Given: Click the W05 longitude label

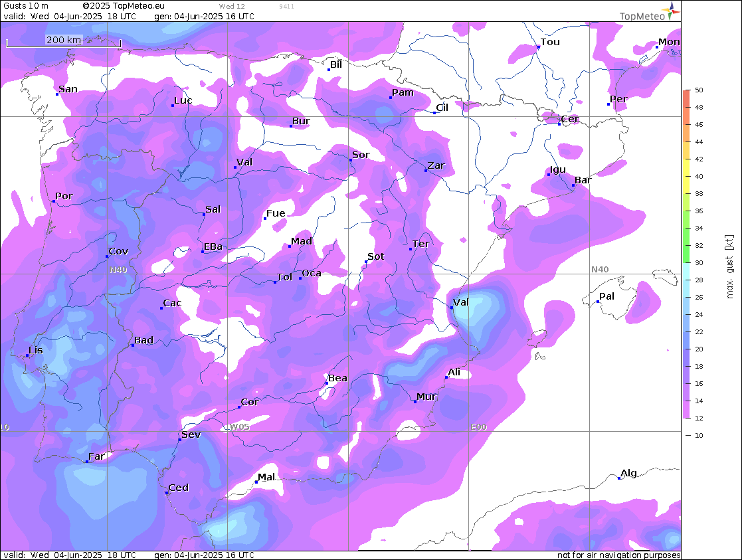Looking at the screenshot, I should [239, 426].
